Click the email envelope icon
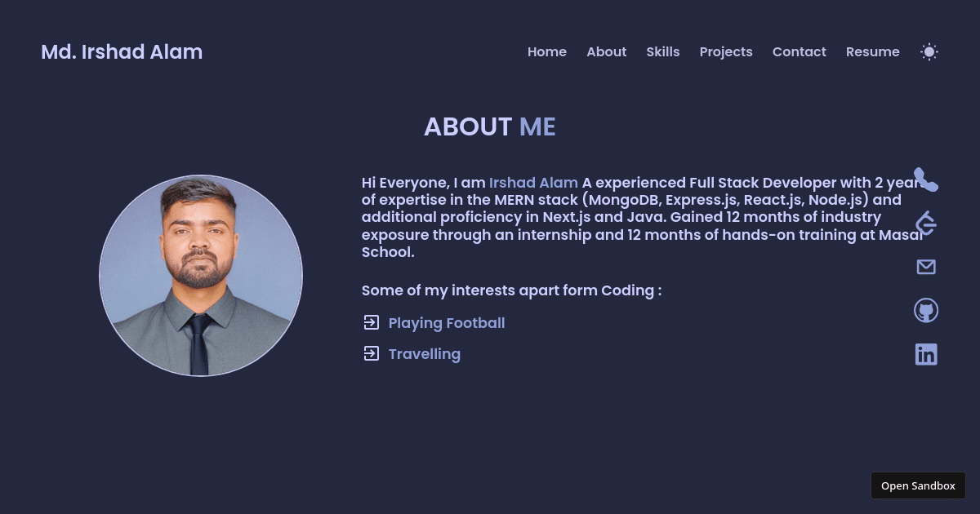 [x=926, y=266]
